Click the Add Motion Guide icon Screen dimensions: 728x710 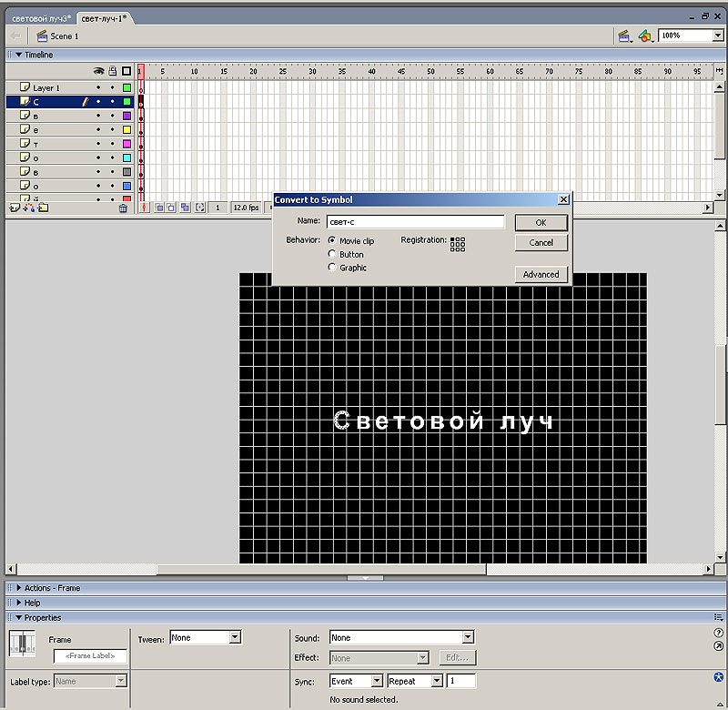pyautogui.click(x=27, y=208)
